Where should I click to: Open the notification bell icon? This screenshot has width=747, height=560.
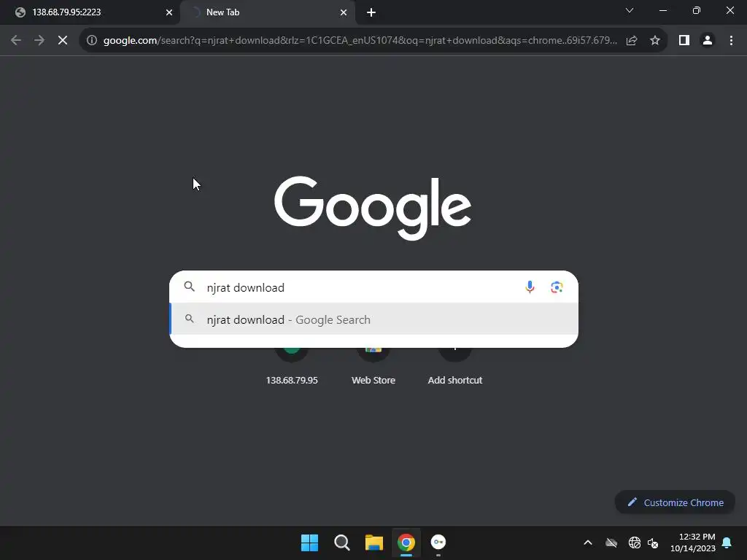coord(727,542)
